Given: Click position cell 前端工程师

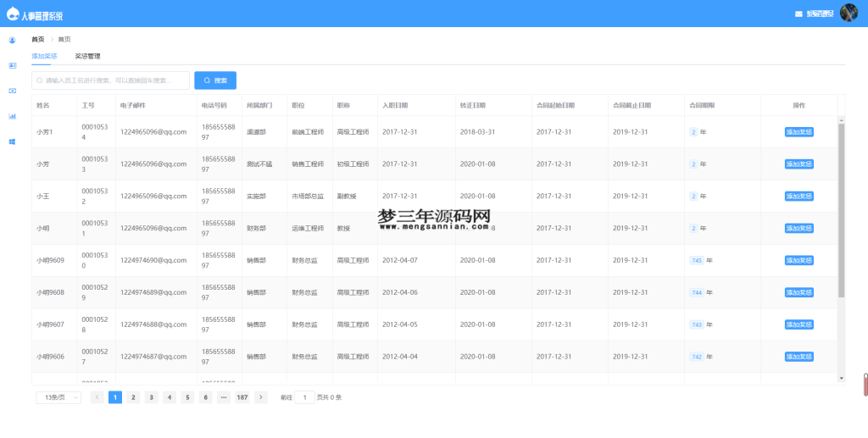Looking at the screenshot, I should point(308,132).
